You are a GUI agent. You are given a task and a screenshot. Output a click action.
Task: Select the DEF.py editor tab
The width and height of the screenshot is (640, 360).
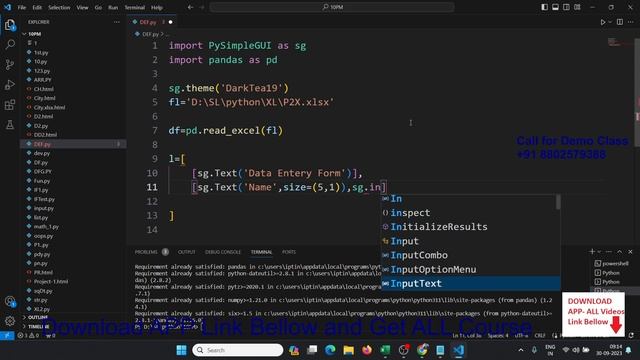152,22
